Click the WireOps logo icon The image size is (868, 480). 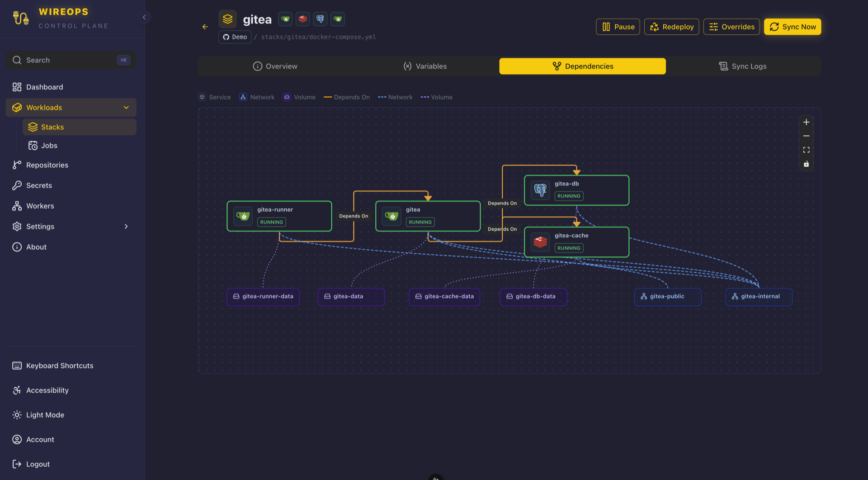coord(21,18)
